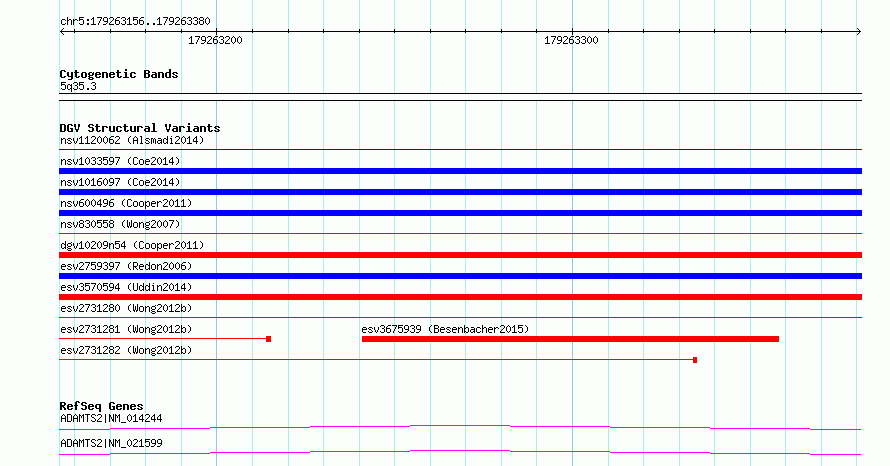Click variant label dgv10209n54 (Cooper2011)
Image resolution: width=890 pixels, height=466 pixels.
[x=132, y=245]
